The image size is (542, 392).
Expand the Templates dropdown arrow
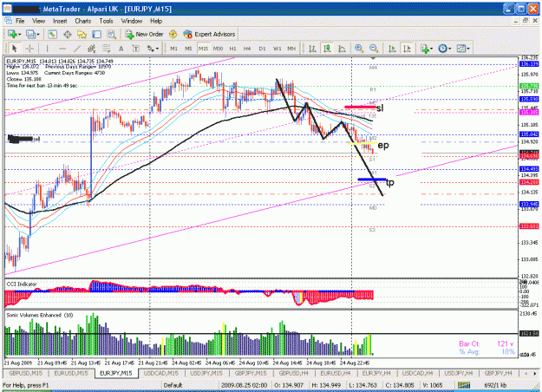click(468, 49)
